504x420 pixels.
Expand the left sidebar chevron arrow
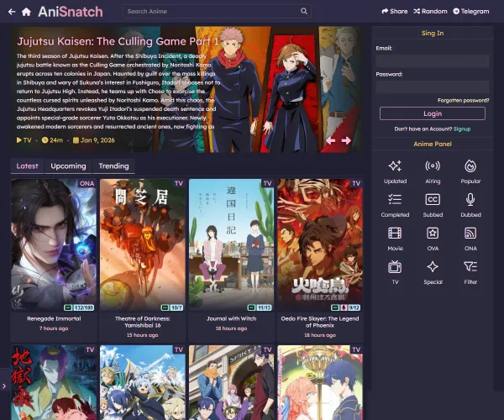4,386
